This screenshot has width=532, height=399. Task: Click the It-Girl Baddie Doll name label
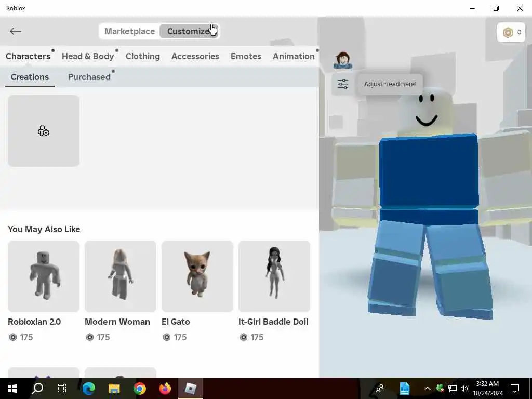tap(273, 322)
